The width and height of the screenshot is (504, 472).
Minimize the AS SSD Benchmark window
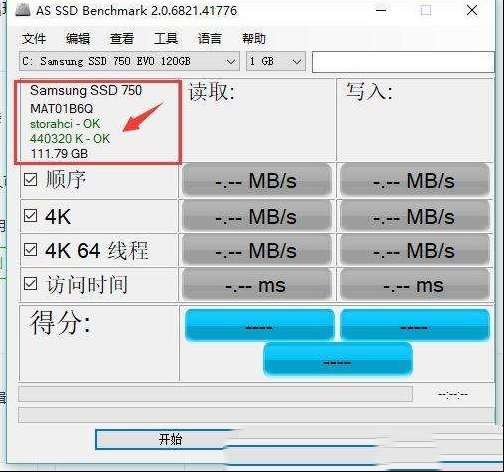381,10
